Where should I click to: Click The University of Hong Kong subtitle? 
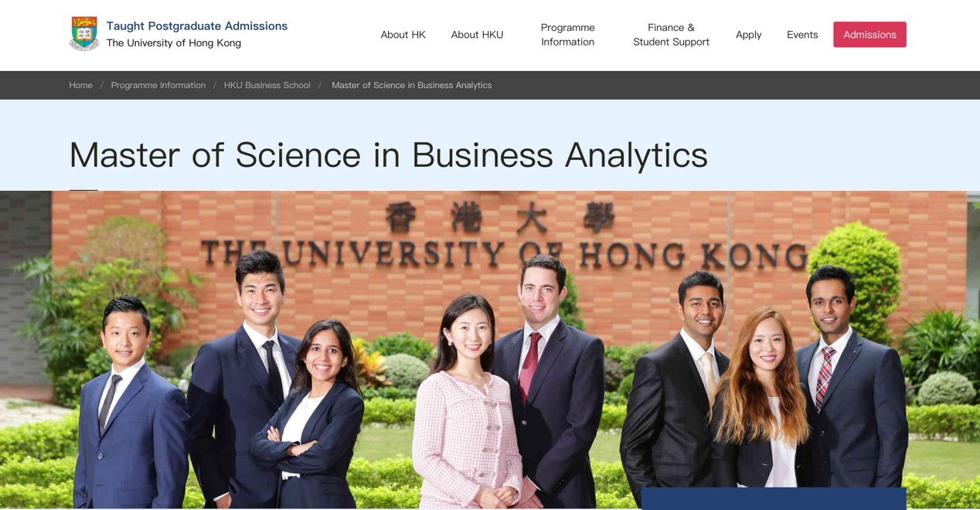[173, 43]
